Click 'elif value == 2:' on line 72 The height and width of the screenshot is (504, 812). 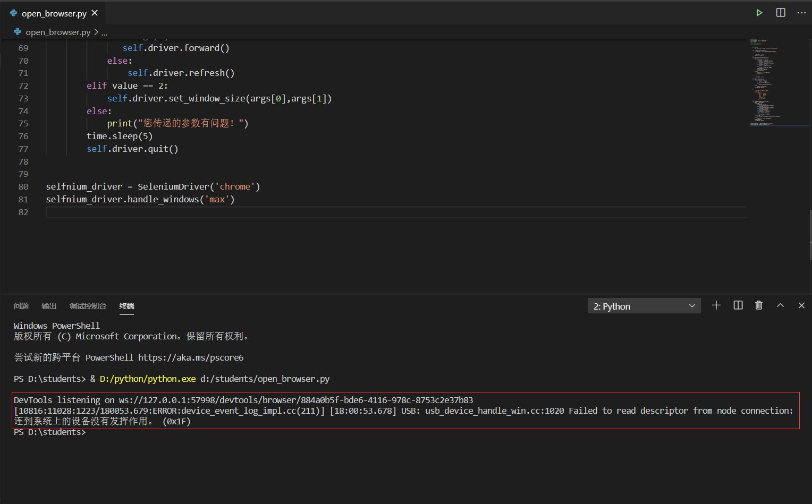(127, 86)
